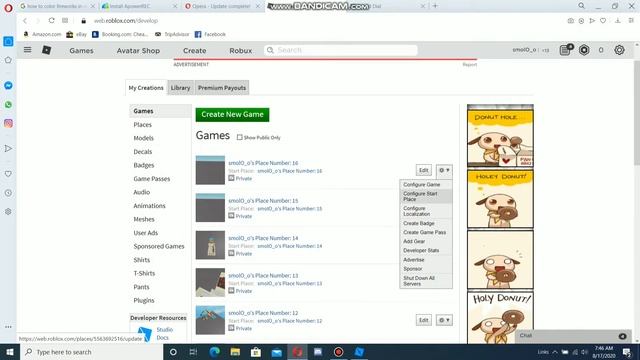Select Shut Down All Servers entry
The height and width of the screenshot is (360, 640).
tap(426, 281)
